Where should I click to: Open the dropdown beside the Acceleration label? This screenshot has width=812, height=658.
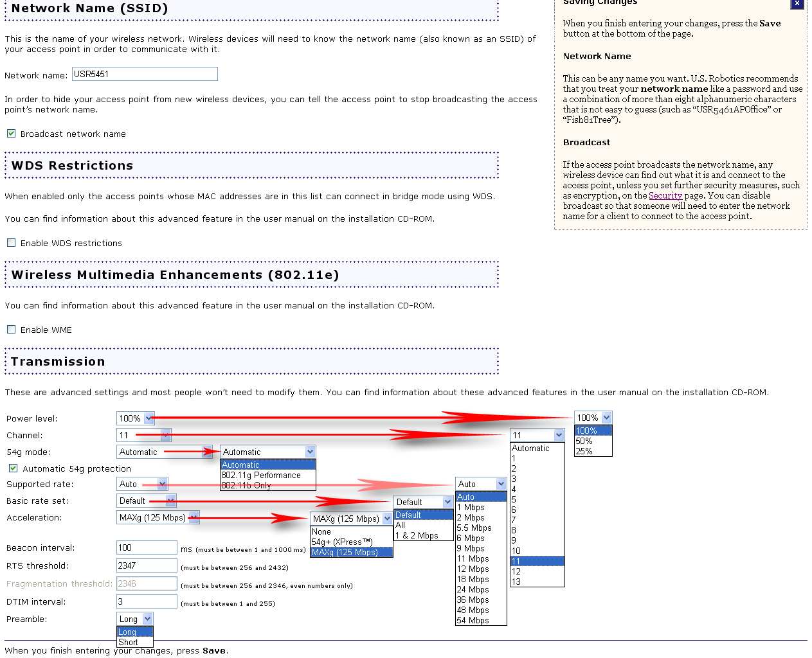tap(158, 517)
